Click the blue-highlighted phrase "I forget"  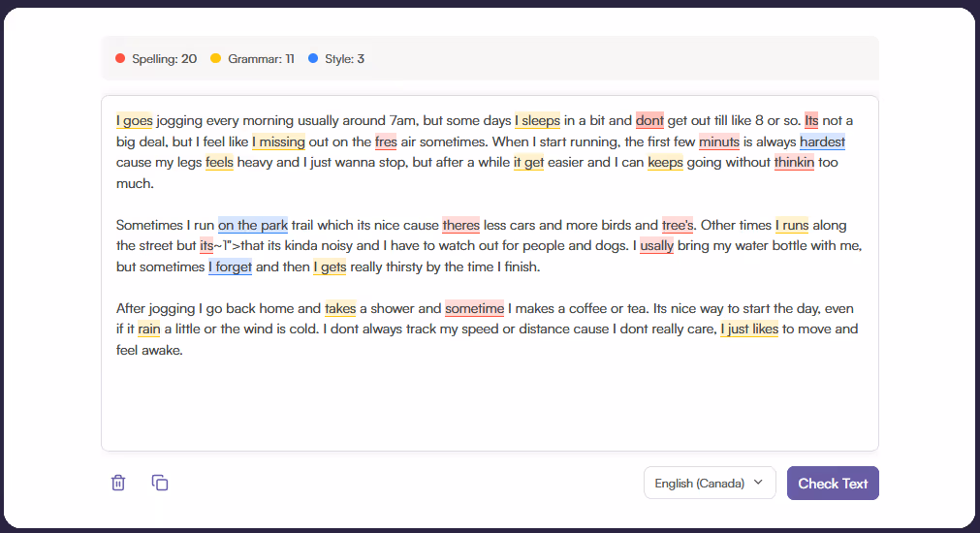(x=230, y=266)
